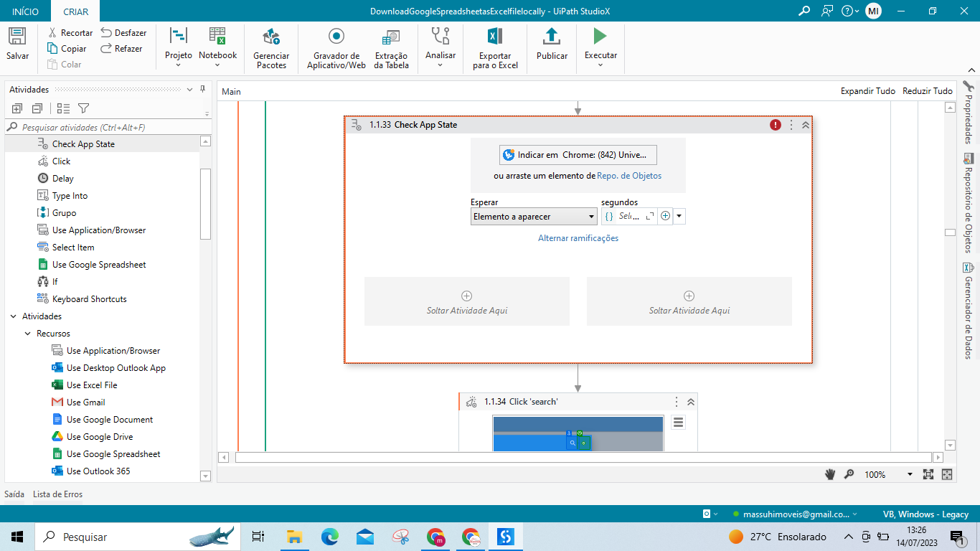Activate the pan hand tool
Image resolution: width=980 pixels, height=551 pixels.
click(x=831, y=474)
